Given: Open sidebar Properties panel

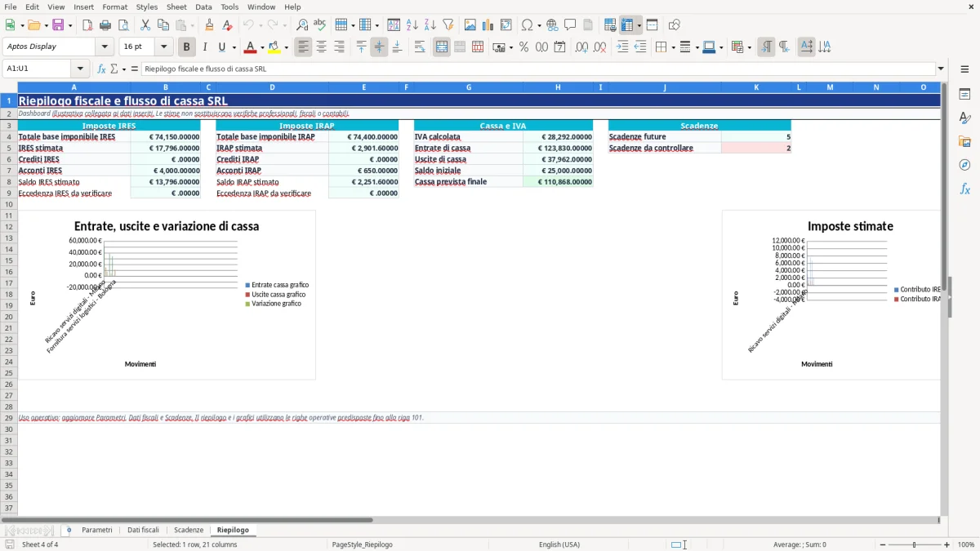Looking at the screenshot, I should click(x=964, y=94).
